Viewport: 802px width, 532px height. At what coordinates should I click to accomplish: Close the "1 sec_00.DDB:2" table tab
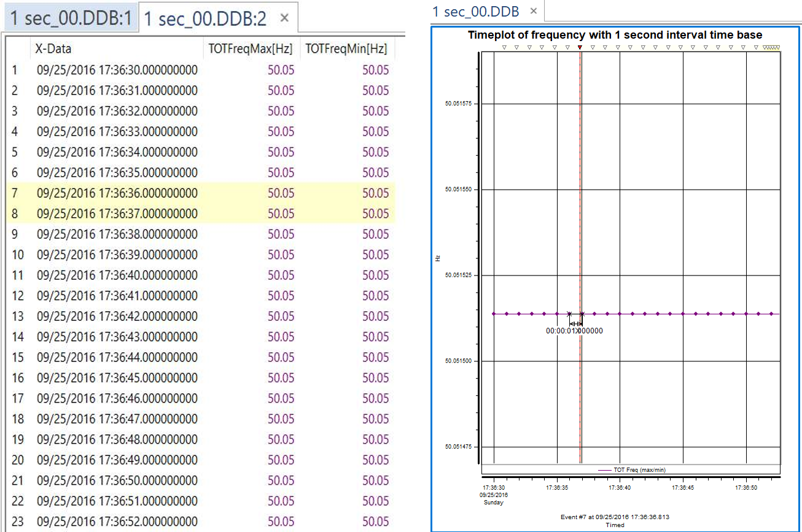[283, 18]
